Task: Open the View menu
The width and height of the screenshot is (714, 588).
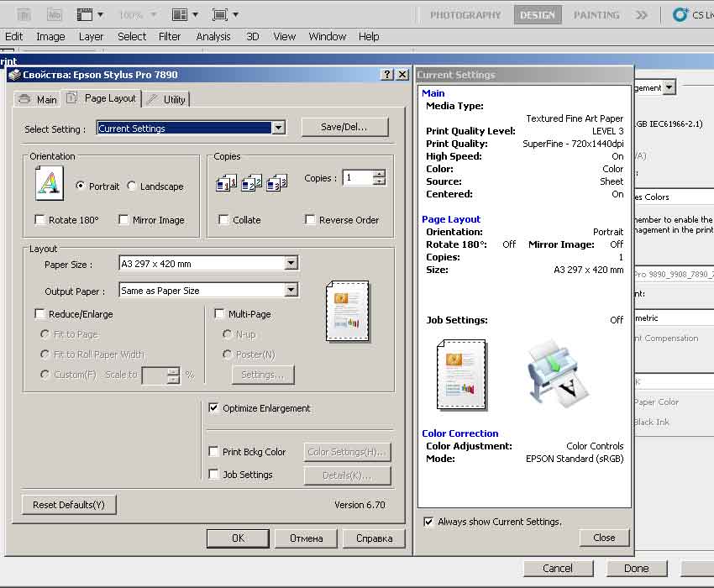Action: pos(284,36)
